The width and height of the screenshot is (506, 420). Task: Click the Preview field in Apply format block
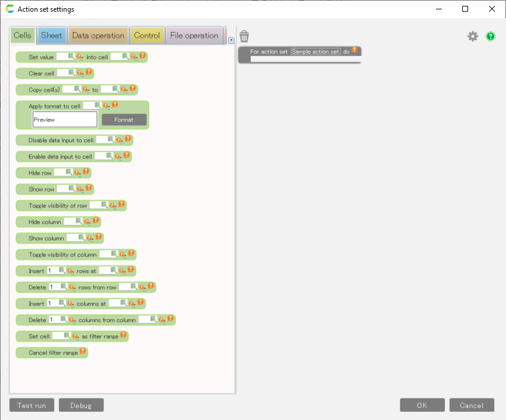tap(65, 120)
